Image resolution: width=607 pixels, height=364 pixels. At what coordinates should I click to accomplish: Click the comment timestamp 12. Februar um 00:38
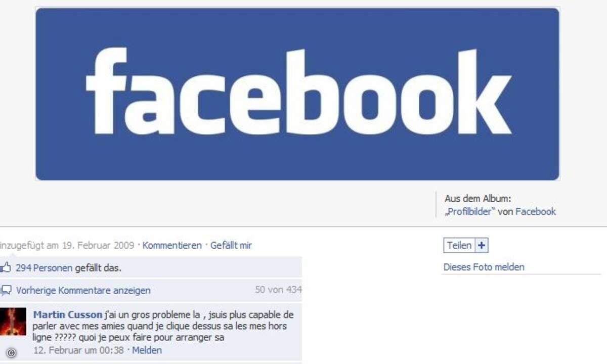(x=78, y=350)
